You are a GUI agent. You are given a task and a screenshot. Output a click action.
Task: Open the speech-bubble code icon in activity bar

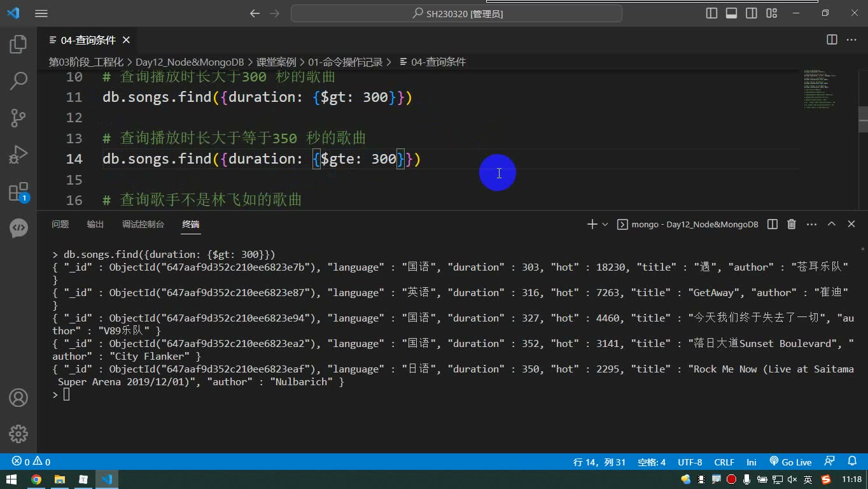coord(18,228)
